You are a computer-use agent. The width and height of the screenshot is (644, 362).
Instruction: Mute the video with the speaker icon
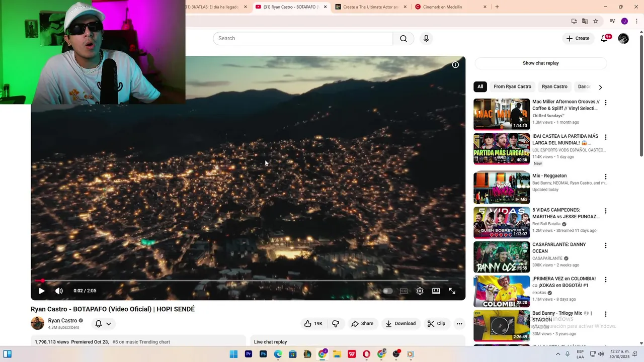[59, 291]
